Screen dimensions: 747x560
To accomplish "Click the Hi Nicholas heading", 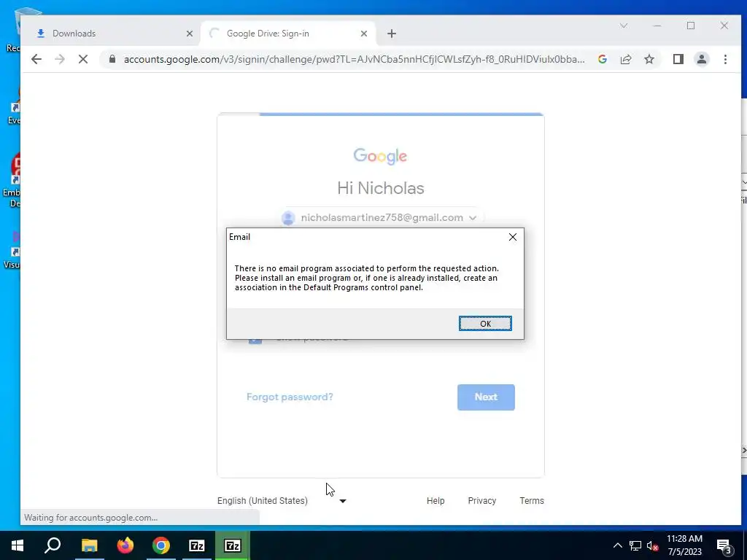I will point(381,187).
